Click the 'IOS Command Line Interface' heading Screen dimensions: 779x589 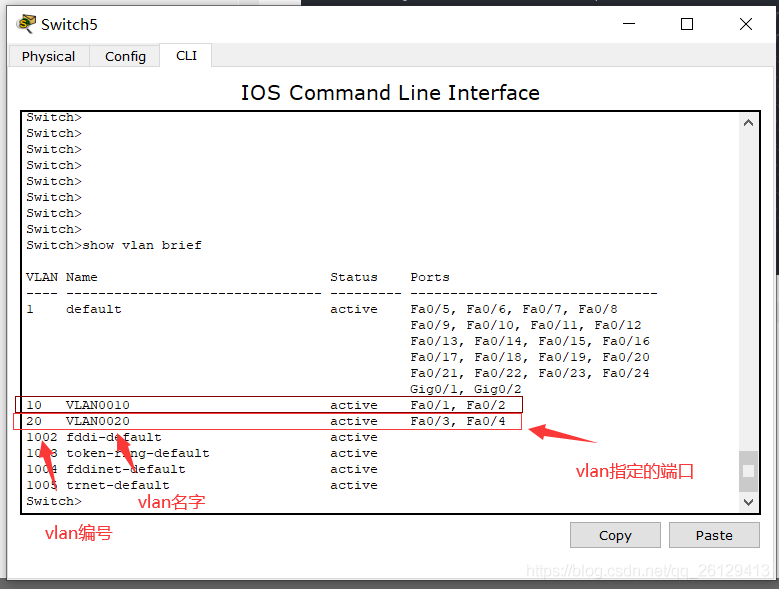(390, 93)
